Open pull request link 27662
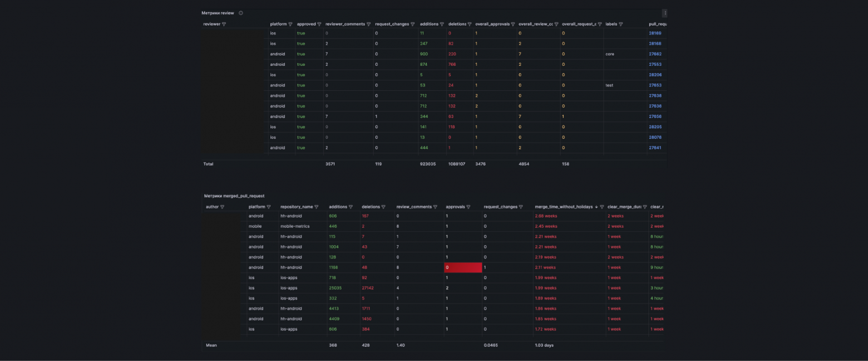868x361 pixels. pos(655,54)
